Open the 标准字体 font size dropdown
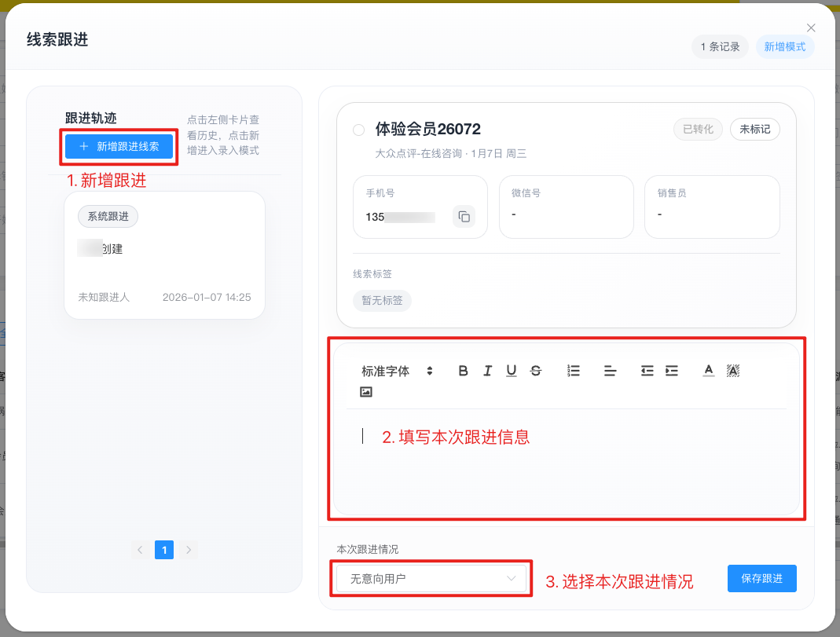 397,371
